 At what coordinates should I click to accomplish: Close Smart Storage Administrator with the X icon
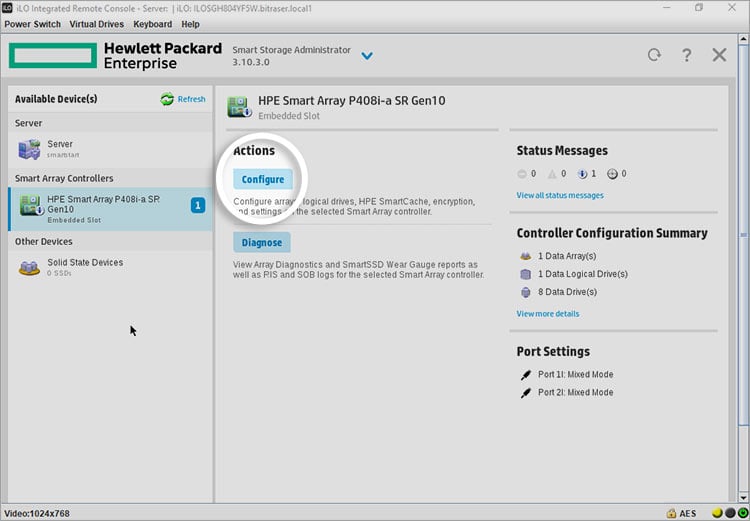click(x=719, y=55)
